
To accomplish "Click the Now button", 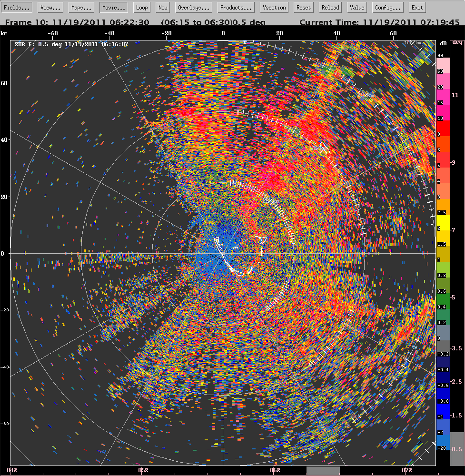I will 163,8.
